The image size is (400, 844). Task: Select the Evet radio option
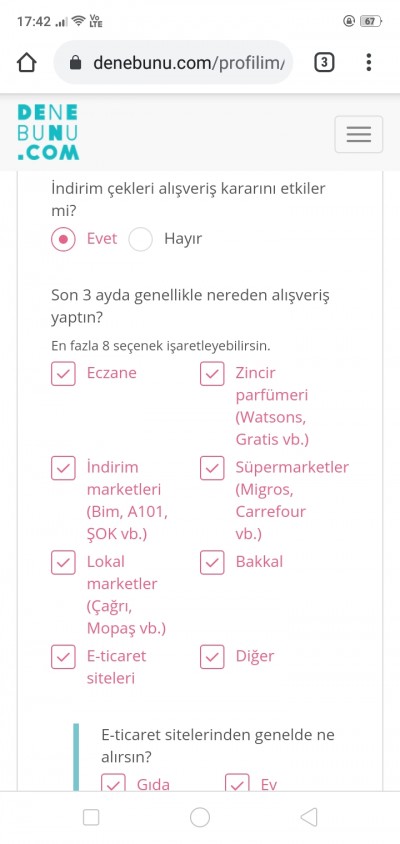pyautogui.click(x=64, y=239)
